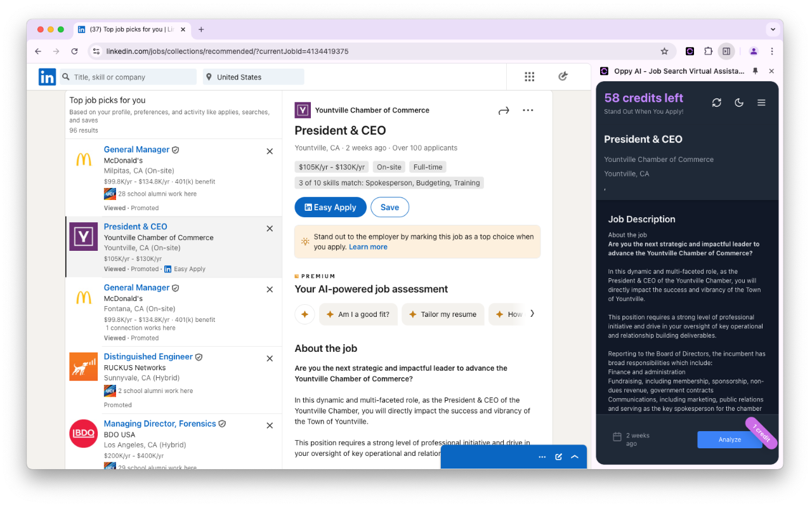Click the McDonald's logo on the Milpitas job
Screen dimensions: 812x508
(x=84, y=159)
